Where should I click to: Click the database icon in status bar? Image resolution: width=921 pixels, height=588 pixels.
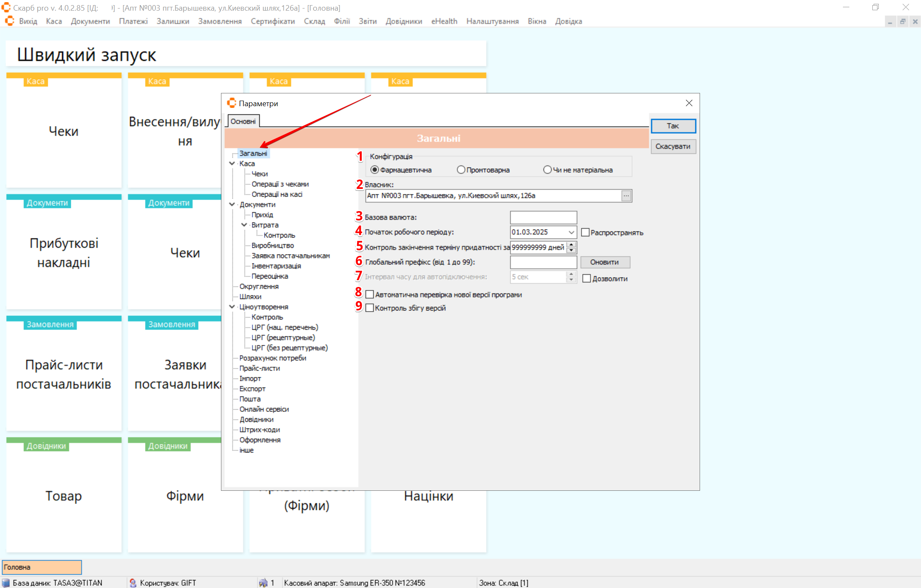[x=6, y=583]
